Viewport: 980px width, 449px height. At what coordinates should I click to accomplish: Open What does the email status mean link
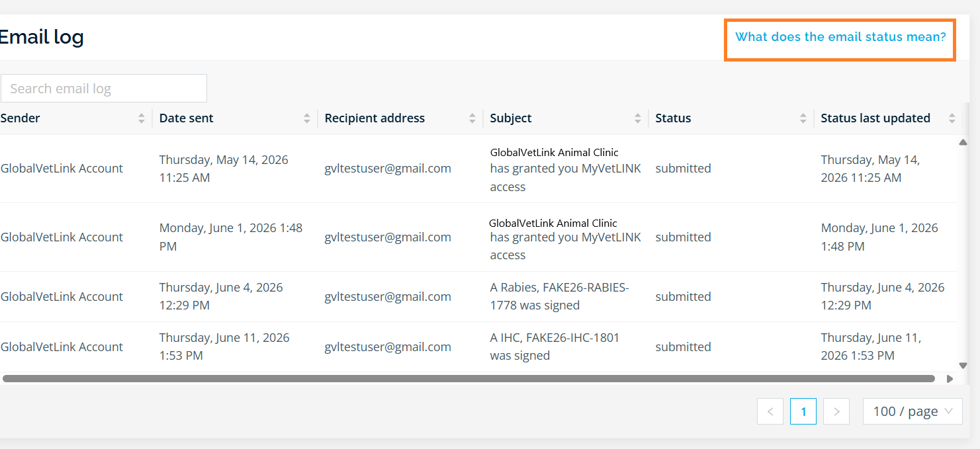coord(840,37)
